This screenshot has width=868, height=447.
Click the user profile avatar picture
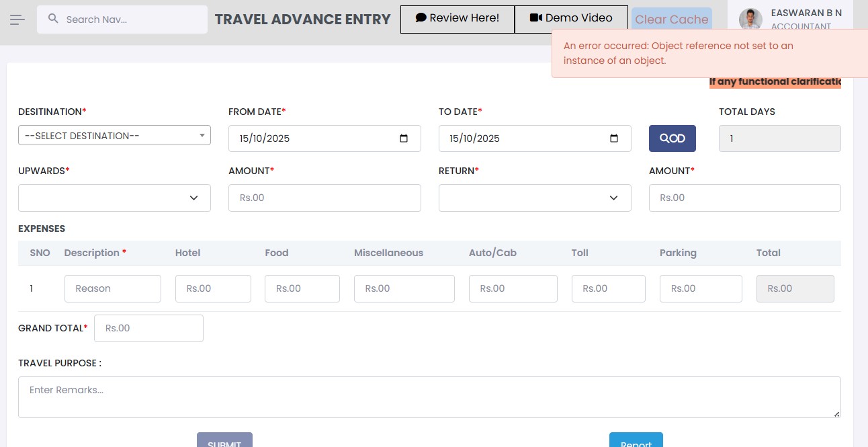click(x=750, y=19)
